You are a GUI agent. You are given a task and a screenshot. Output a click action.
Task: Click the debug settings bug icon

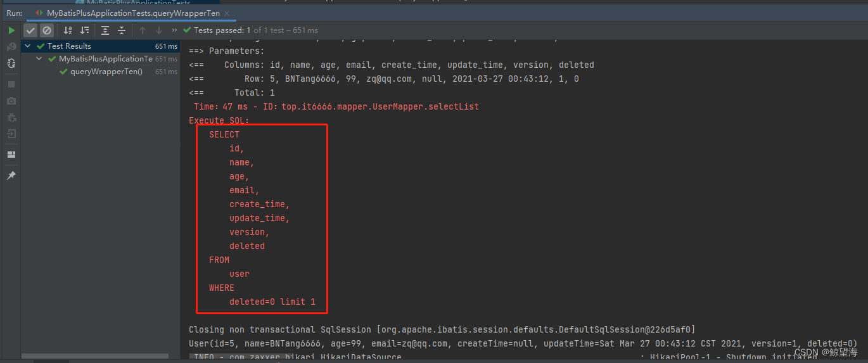[x=11, y=117]
